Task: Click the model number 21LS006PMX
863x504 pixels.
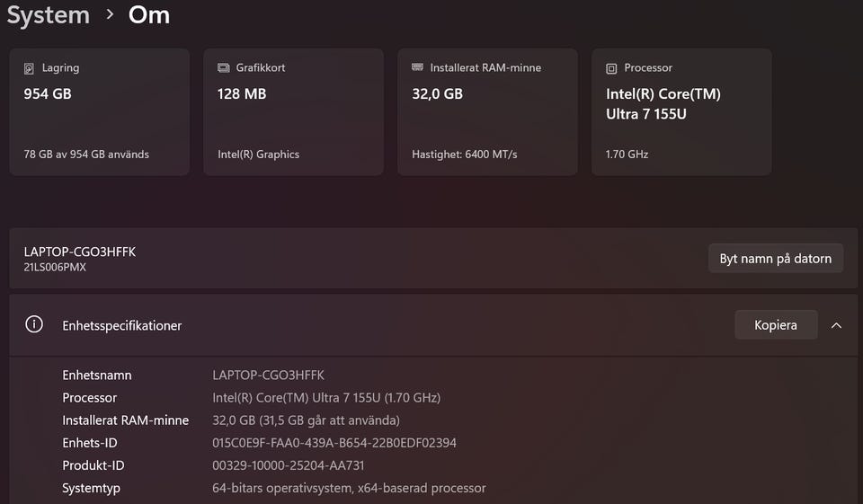Action: [x=55, y=268]
